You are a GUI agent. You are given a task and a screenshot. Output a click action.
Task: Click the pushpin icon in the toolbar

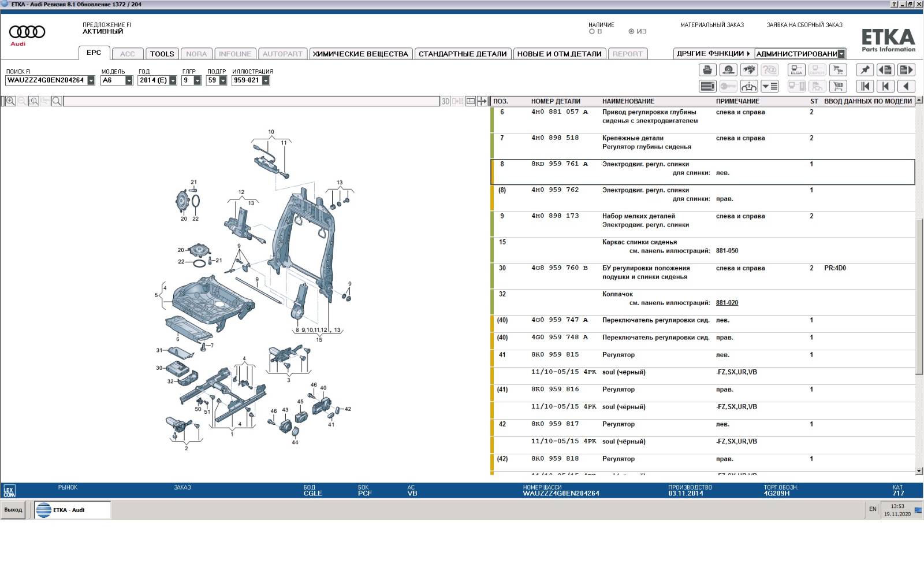point(865,70)
